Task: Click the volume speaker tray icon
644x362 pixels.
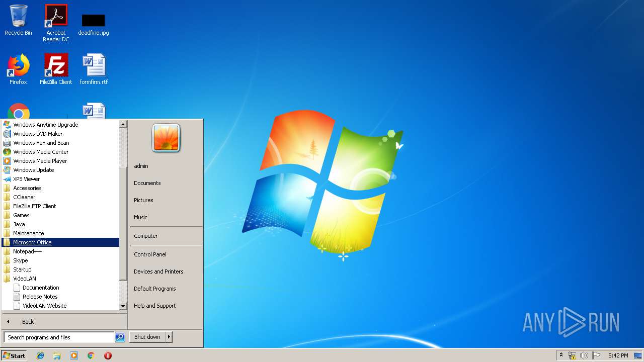Action: [x=584, y=355]
